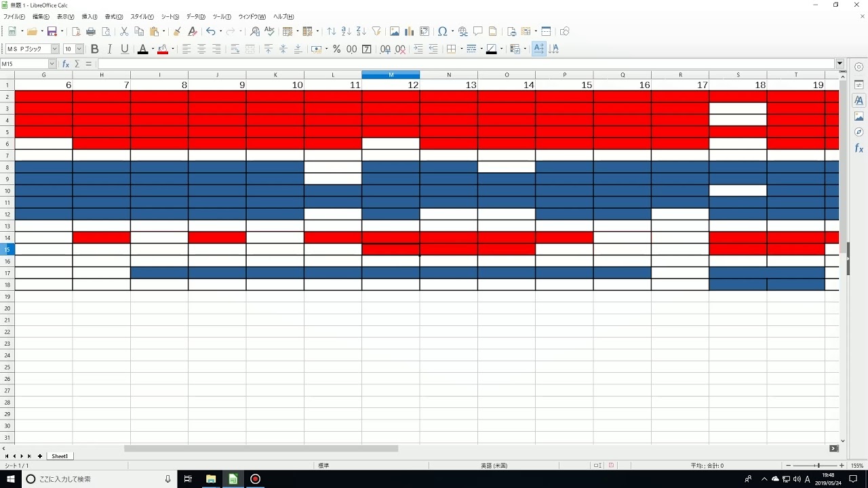868x488 pixels.
Task: Toggle italic formatting
Action: (x=109, y=49)
